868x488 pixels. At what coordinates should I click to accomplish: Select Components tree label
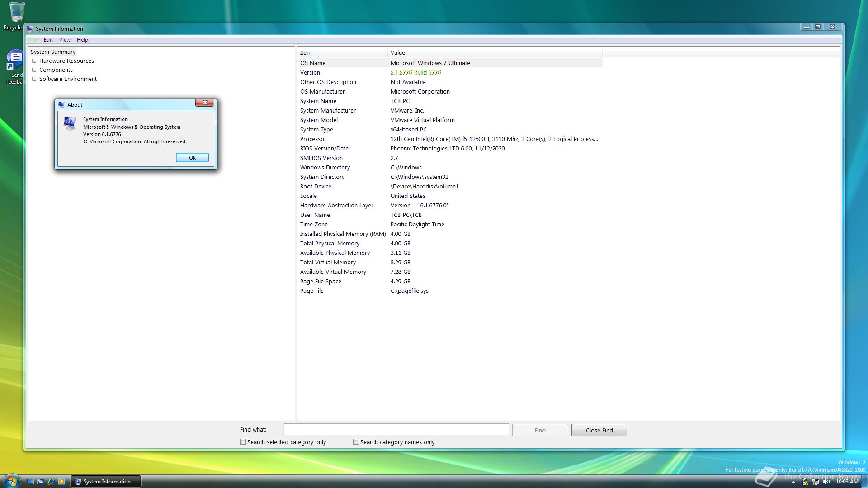(x=56, y=70)
